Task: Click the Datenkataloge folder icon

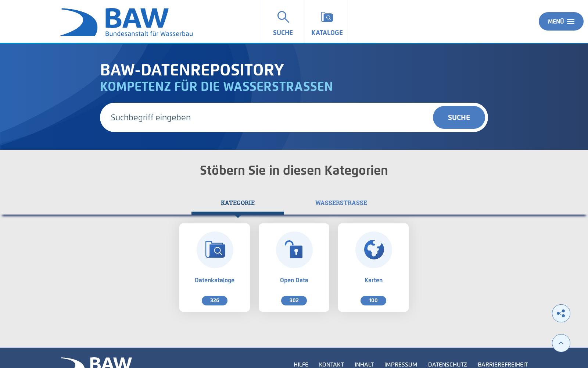Action: (215, 250)
